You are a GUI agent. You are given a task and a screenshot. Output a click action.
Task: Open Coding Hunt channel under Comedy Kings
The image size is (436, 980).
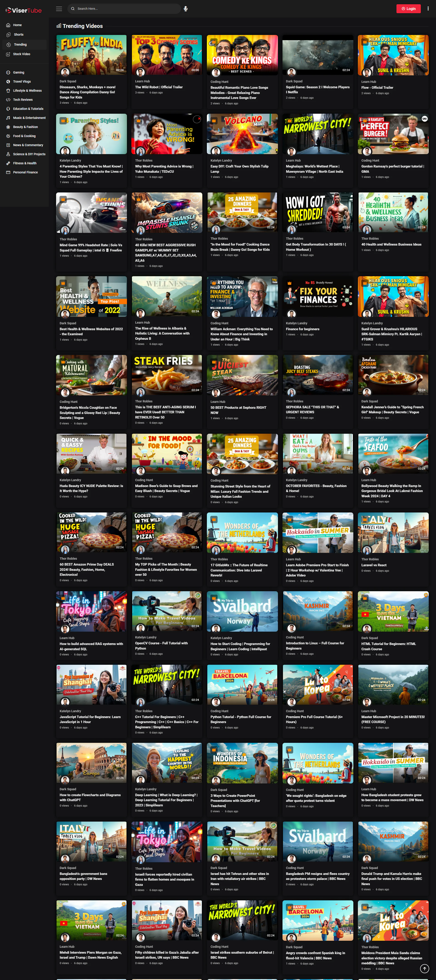point(219,82)
